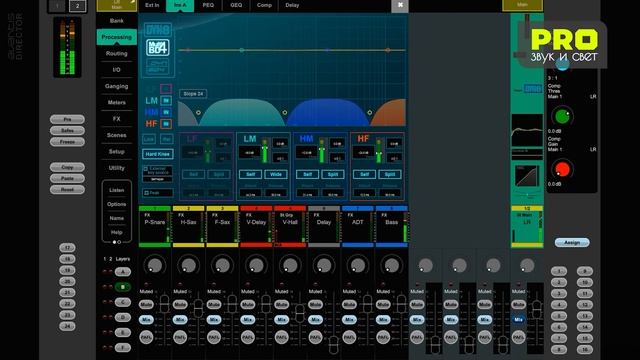The width and height of the screenshot is (640, 360).
Task: Open the compressor curve thumbnail on main strip
Action: point(527,176)
